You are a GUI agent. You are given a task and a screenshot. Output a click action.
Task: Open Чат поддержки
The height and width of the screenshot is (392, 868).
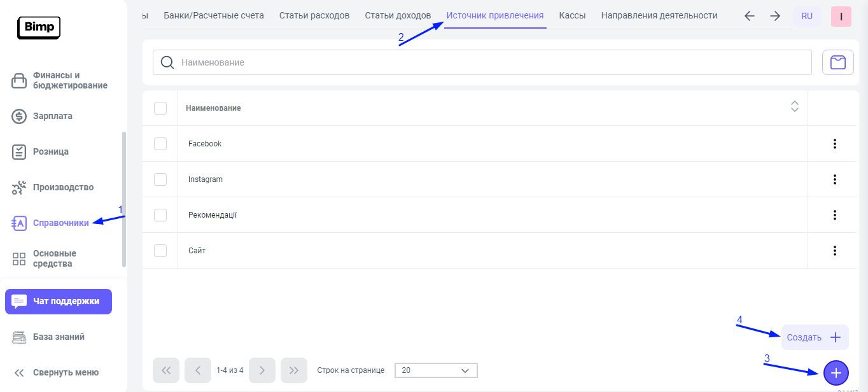59,302
